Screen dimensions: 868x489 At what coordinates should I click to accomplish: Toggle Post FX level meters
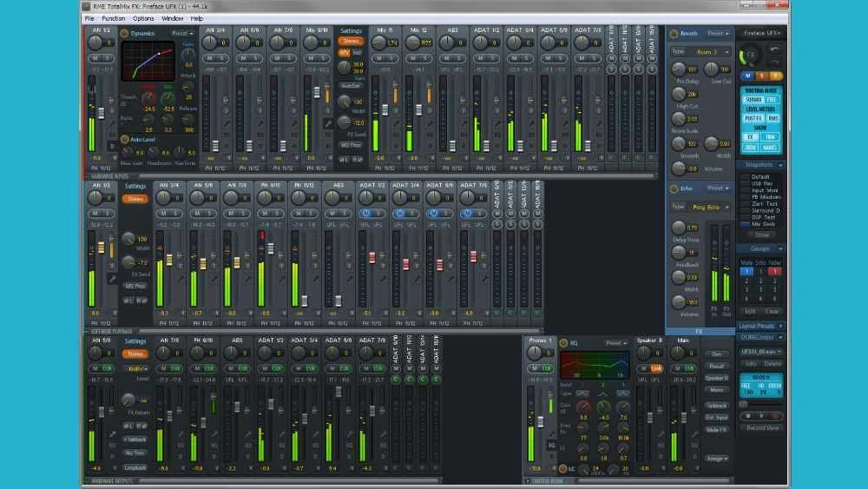pyautogui.click(x=753, y=118)
